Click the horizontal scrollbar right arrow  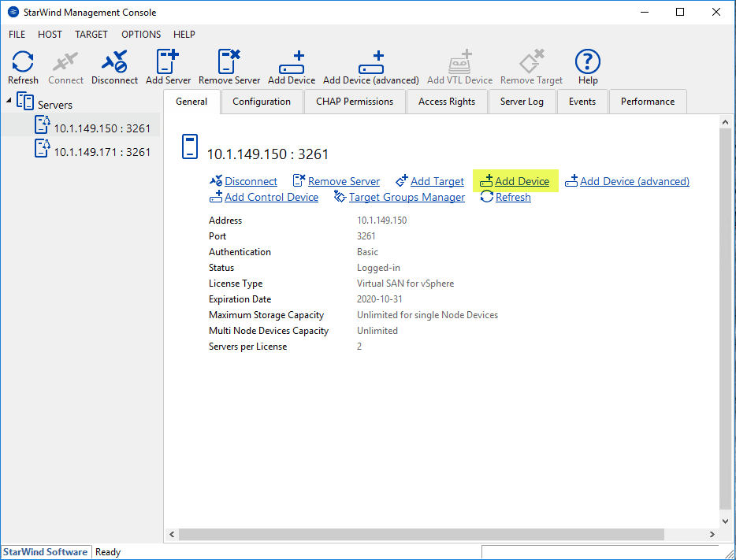pos(712,534)
